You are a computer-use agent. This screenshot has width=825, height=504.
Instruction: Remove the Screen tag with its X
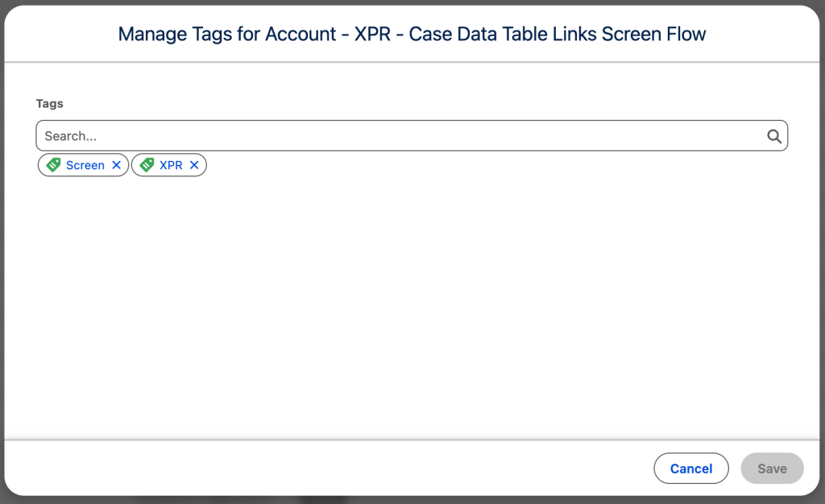coord(116,165)
